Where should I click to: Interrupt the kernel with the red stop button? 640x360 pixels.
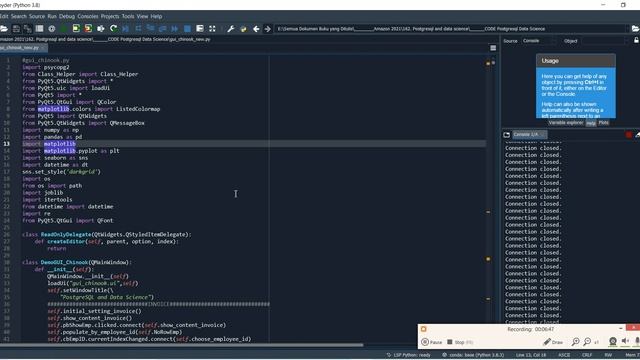coord(629,135)
